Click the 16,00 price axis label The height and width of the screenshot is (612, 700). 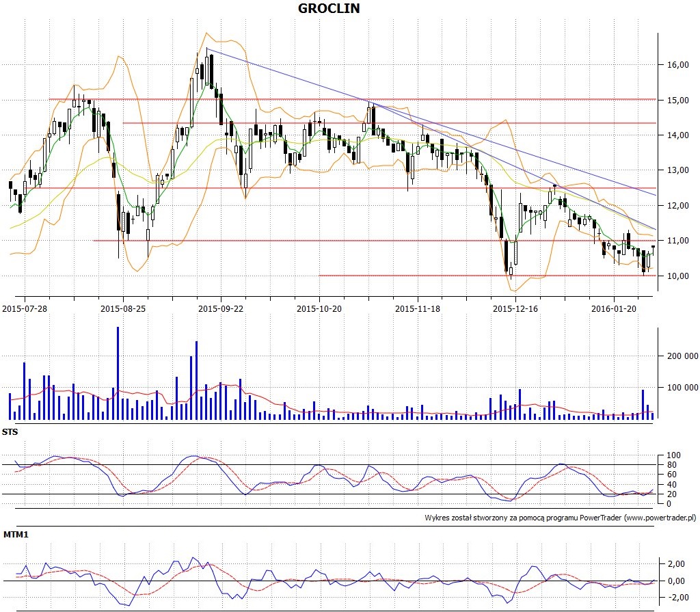pos(678,65)
